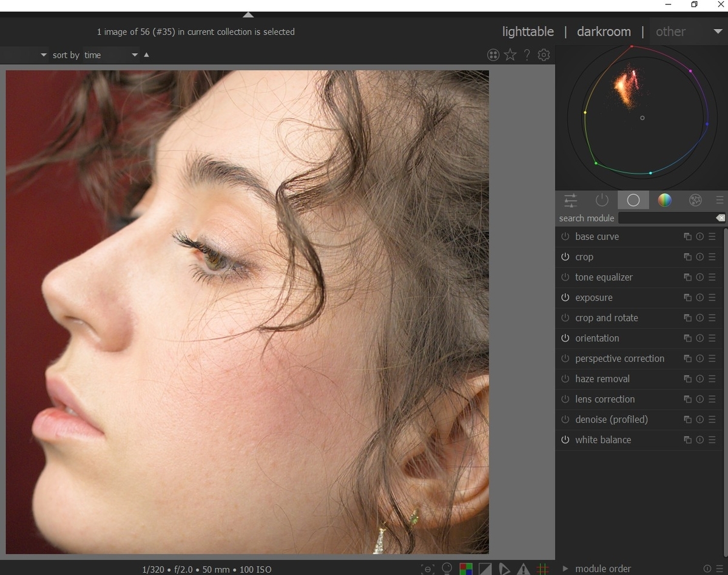728x575 pixels.
Task: Disable the crop module
Action: (565, 257)
